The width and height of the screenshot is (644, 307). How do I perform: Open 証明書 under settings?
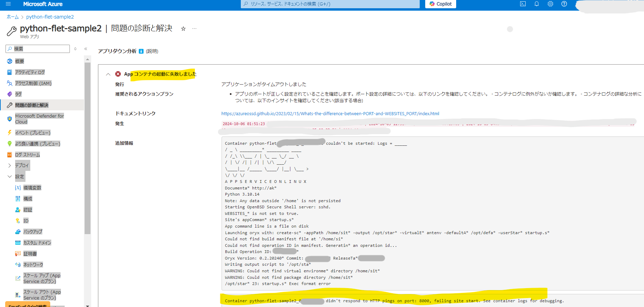tap(30, 254)
